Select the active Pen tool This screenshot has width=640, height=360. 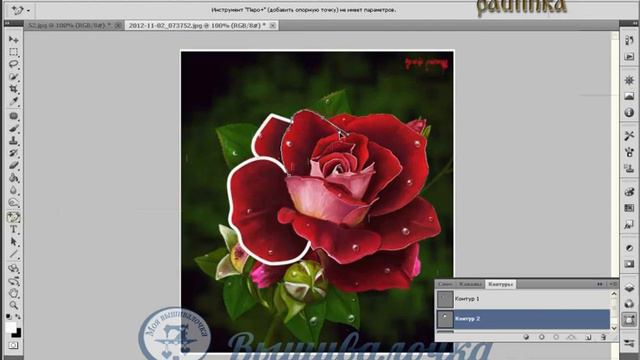pos(13,217)
